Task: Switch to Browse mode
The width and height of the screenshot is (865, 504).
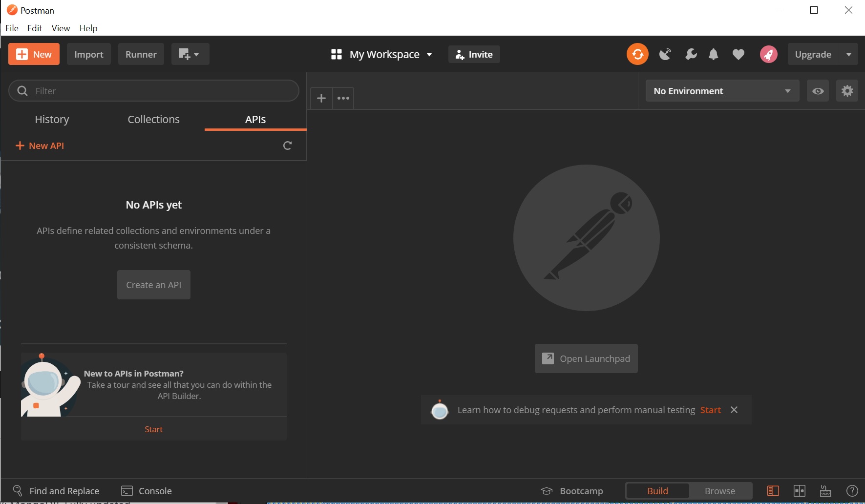Action: [719, 491]
